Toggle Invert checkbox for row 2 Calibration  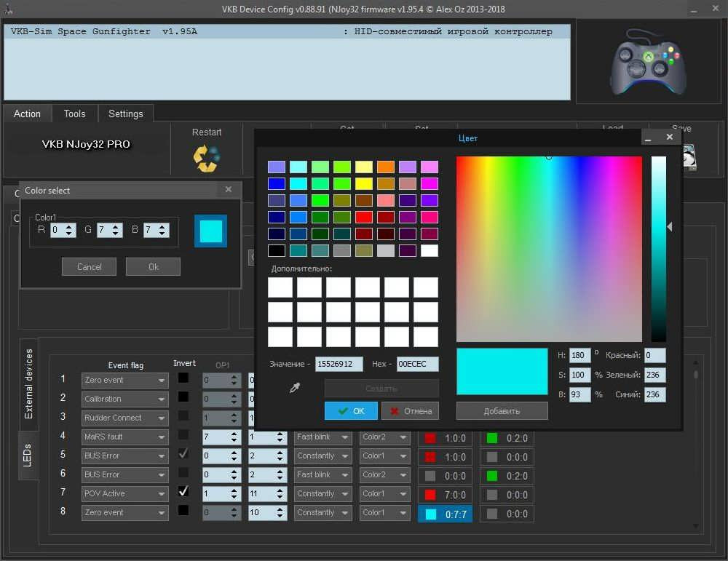(x=183, y=397)
